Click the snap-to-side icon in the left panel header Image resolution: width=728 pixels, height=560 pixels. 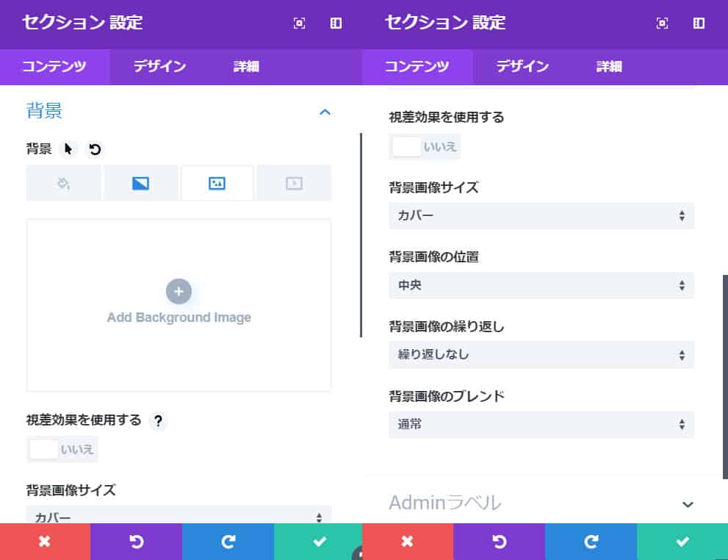[x=336, y=24]
